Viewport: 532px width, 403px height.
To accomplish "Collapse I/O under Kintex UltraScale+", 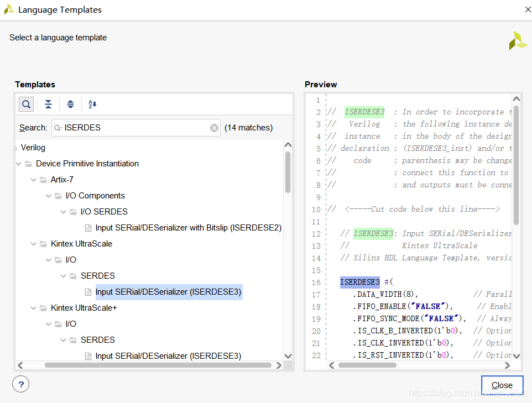I will (48, 324).
